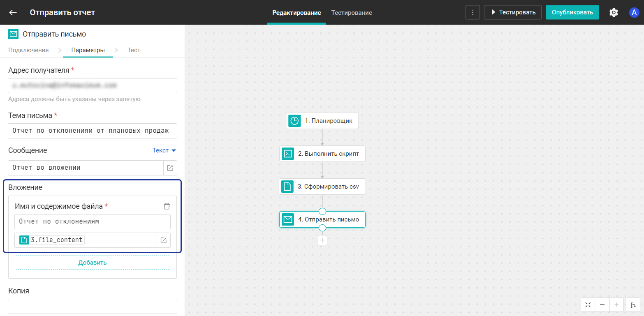Select the 2. Выполнить скрипт node
The height and width of the screenshot is (316, 644).
coord(322,154)
